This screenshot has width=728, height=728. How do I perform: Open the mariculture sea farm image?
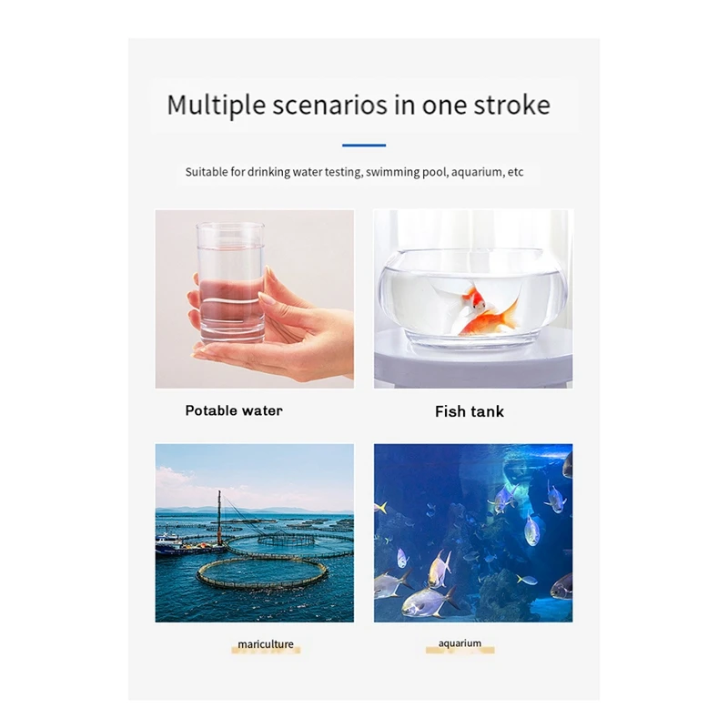point(255,533)
